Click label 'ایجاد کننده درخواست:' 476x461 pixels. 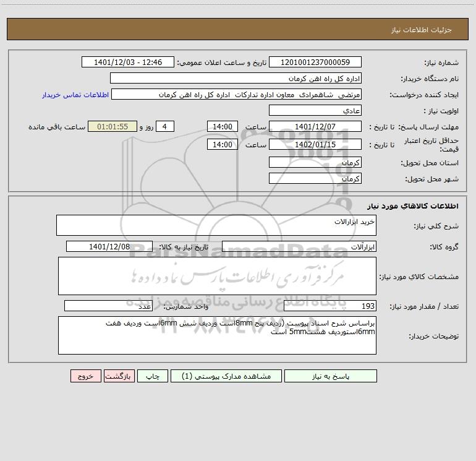point(424,95)
